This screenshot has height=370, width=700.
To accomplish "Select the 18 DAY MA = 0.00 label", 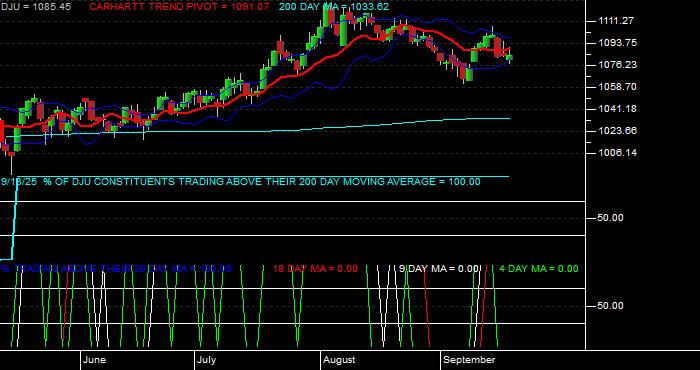I will [315, 269].
